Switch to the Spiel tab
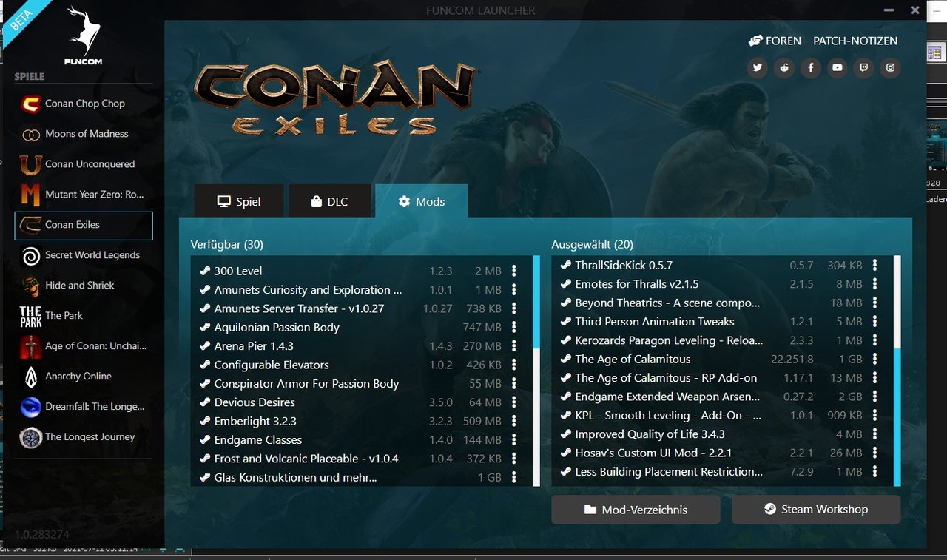The width and height of the screenshot is (947, 560). (x=239, y=201)
